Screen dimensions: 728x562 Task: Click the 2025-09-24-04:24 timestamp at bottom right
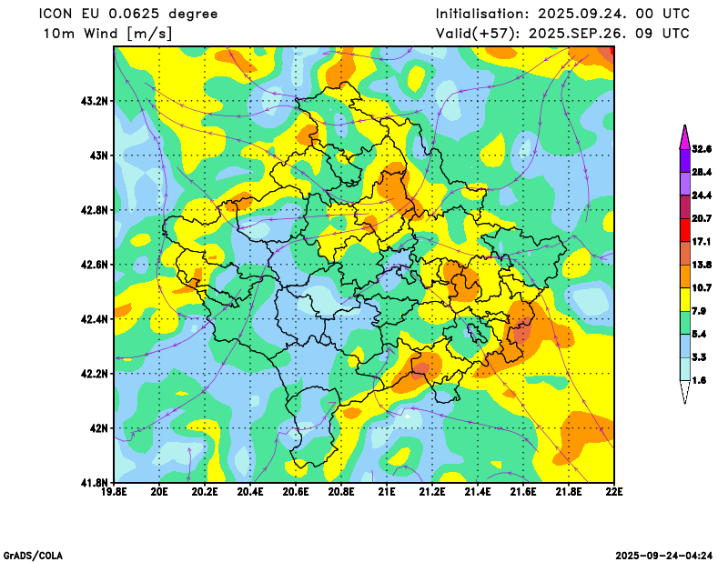[665, 555]
